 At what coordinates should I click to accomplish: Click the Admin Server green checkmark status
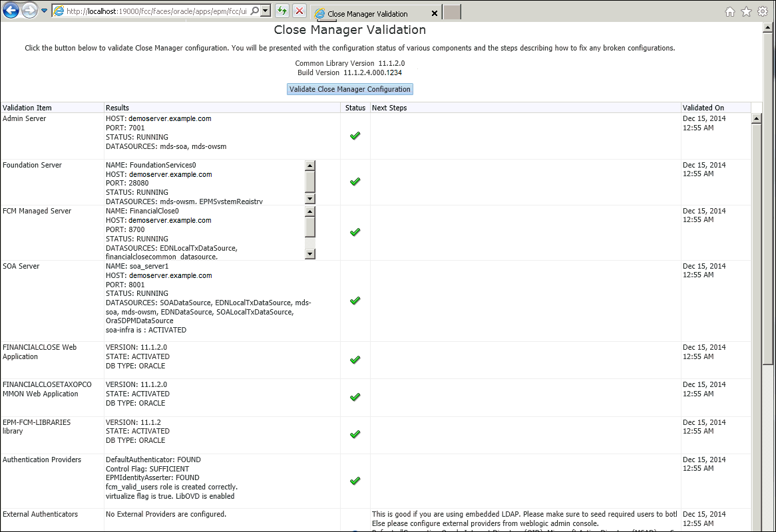coord(355,136)
